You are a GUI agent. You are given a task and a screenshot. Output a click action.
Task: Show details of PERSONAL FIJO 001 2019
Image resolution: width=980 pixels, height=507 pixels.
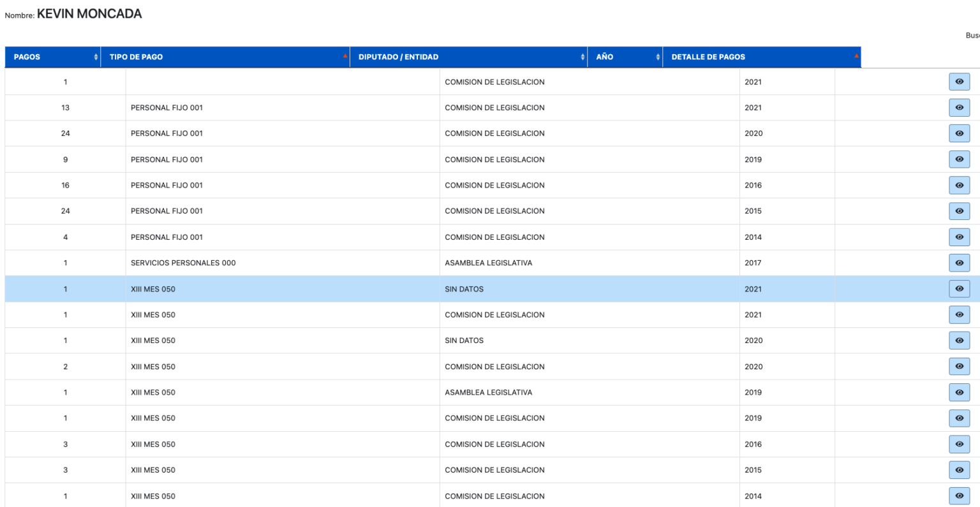(959, 159)
